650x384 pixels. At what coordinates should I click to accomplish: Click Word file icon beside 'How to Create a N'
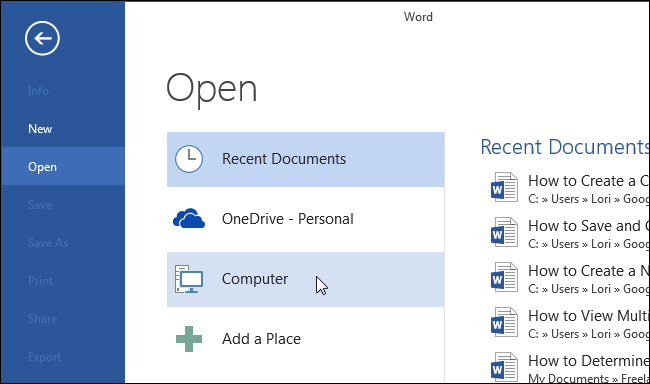504,277
